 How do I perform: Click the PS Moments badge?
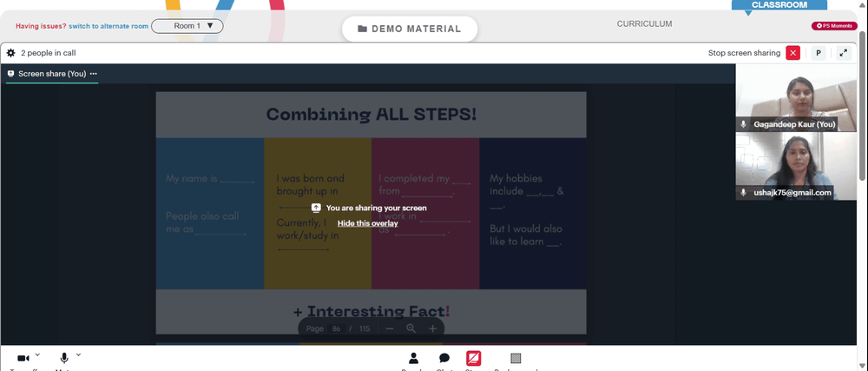click(835, 26)
